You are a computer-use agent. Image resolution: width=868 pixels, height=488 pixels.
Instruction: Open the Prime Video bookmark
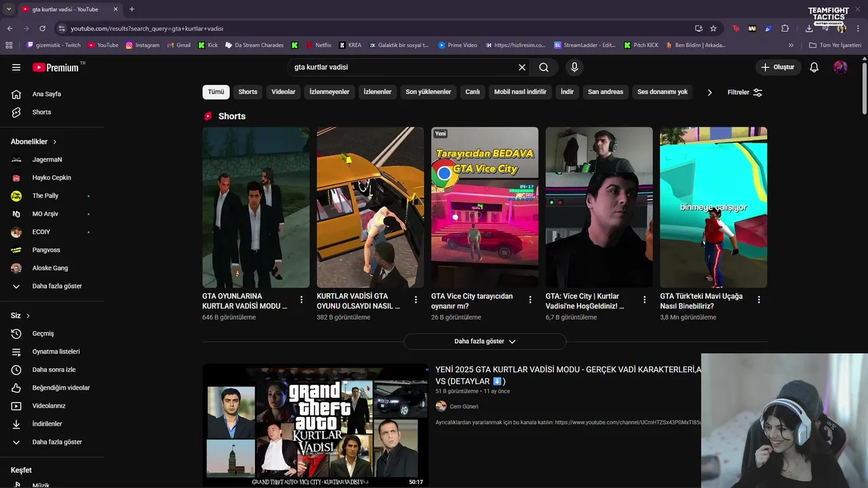pos(457,45)
